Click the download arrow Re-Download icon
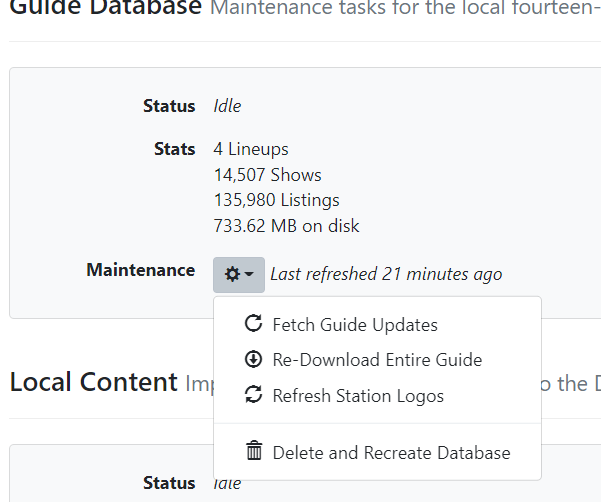This screenshot has width=601, height=502. (x=254, y=360)
